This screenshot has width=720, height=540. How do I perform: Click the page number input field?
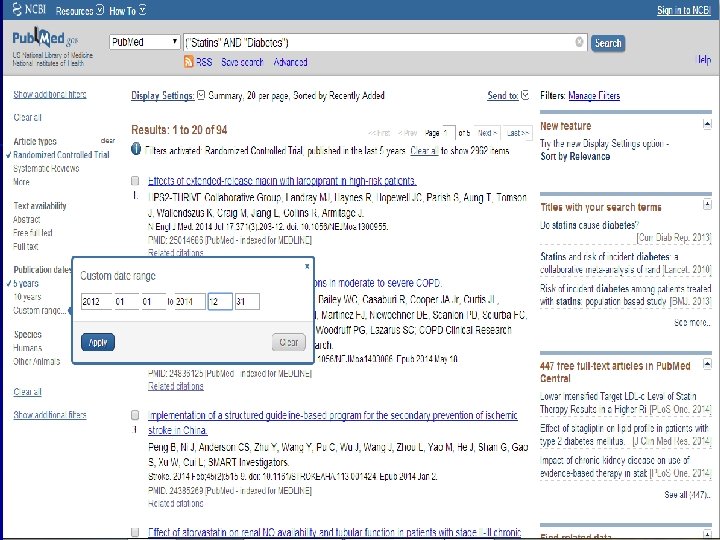(449, 133)
